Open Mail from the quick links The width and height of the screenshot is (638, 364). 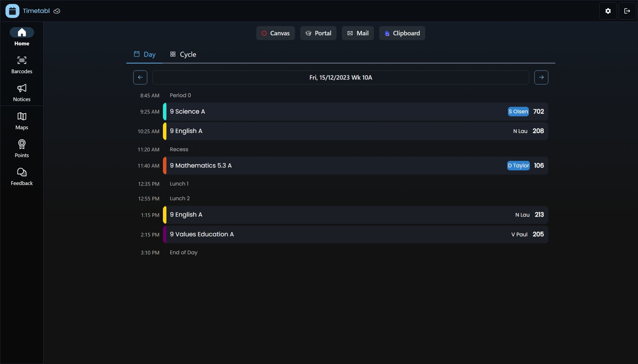(358, 33)
